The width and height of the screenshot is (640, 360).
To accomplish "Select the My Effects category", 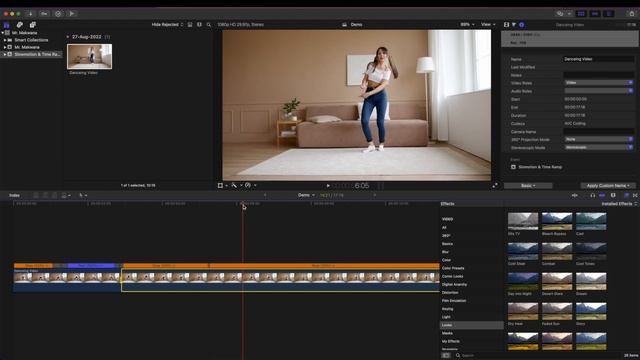I will coord(451,341).
